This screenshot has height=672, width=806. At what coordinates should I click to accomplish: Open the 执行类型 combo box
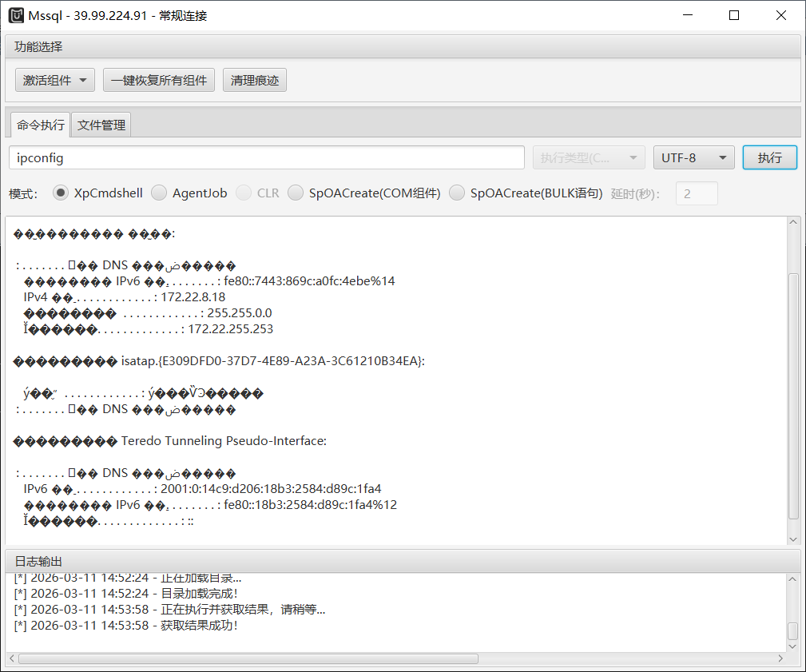[x=589, y=157]
